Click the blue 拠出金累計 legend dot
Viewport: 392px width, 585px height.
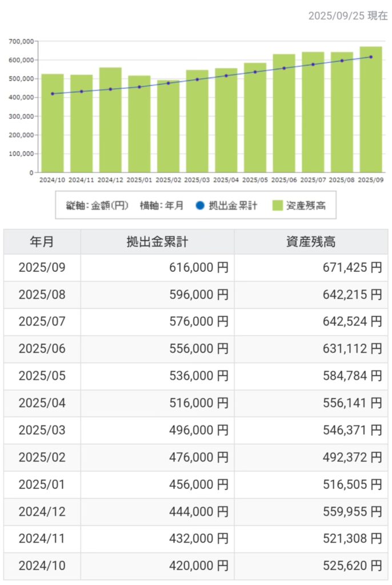point(199,206)
